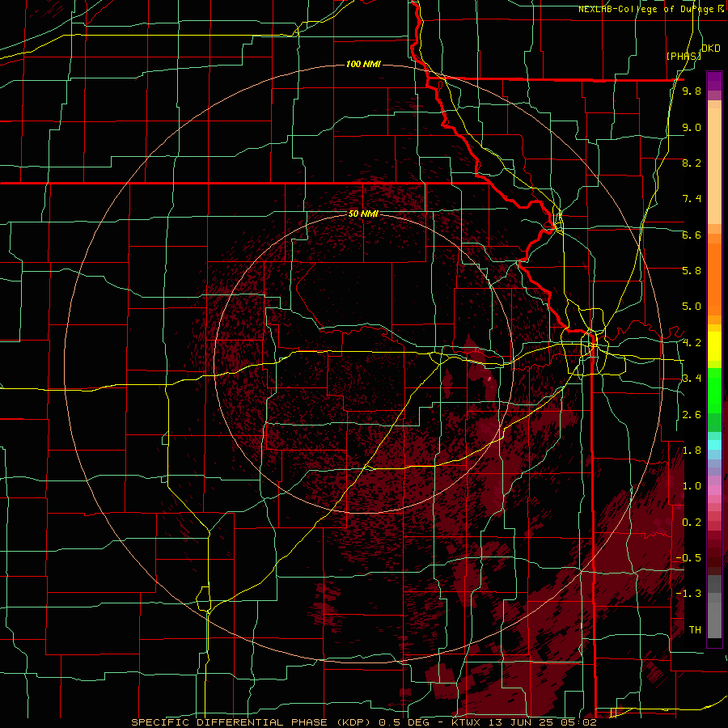Click the [PHAS] label above the color bar

[x=684, y=56]
